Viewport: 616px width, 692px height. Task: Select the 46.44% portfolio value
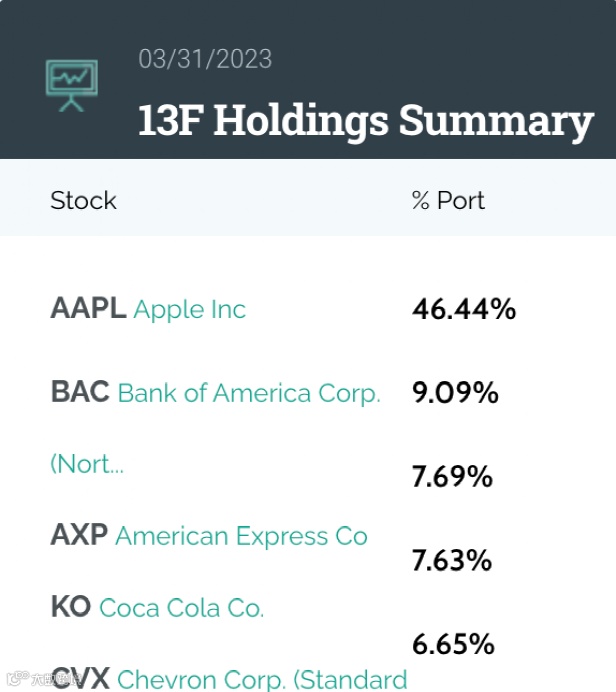pos(464,309)
